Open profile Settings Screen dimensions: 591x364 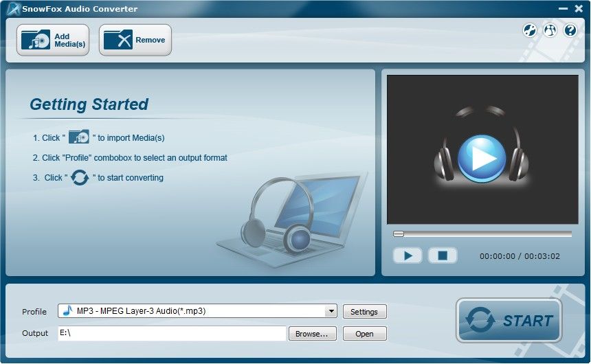coord(364,312)
